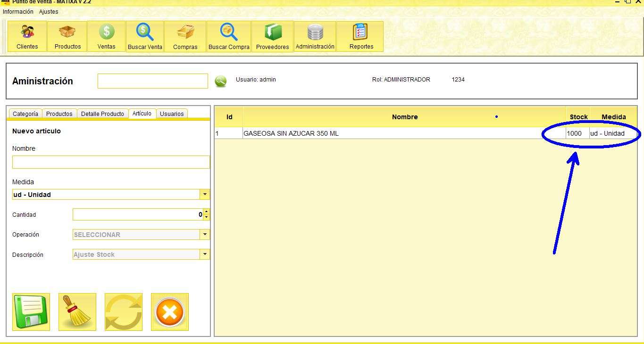Open the Reportes module
The image size is (644, 344).
click(360, 36)
